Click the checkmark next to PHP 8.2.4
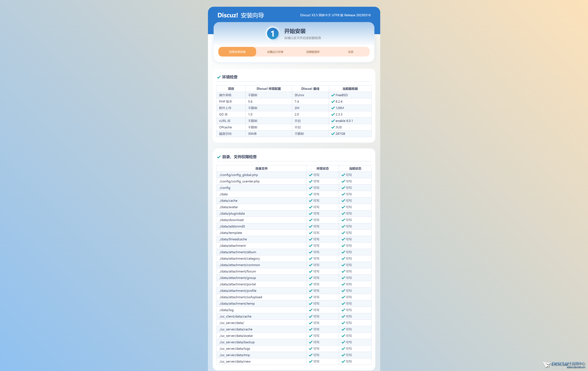Image resolution: width=588 pixels, height=371 pixels. (333, 101)
